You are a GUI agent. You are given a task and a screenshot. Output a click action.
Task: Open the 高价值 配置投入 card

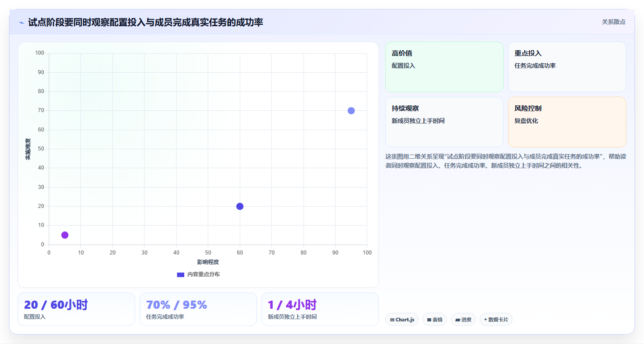444,67
